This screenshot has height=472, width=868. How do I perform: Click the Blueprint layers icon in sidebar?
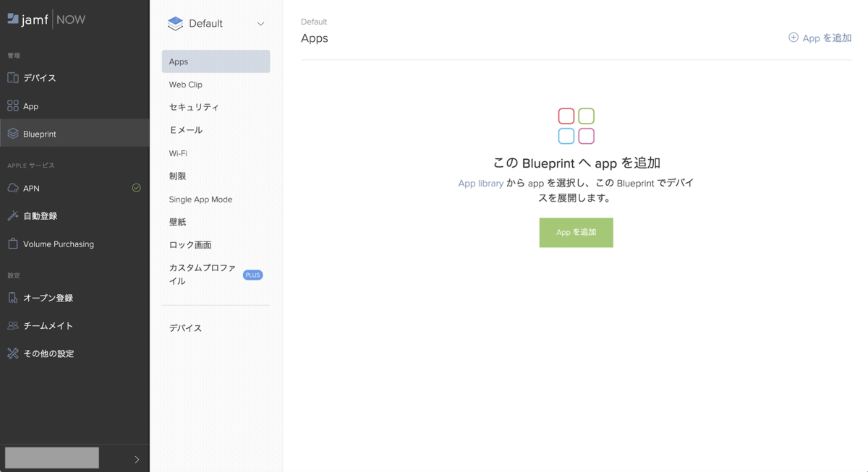point(13,134)
